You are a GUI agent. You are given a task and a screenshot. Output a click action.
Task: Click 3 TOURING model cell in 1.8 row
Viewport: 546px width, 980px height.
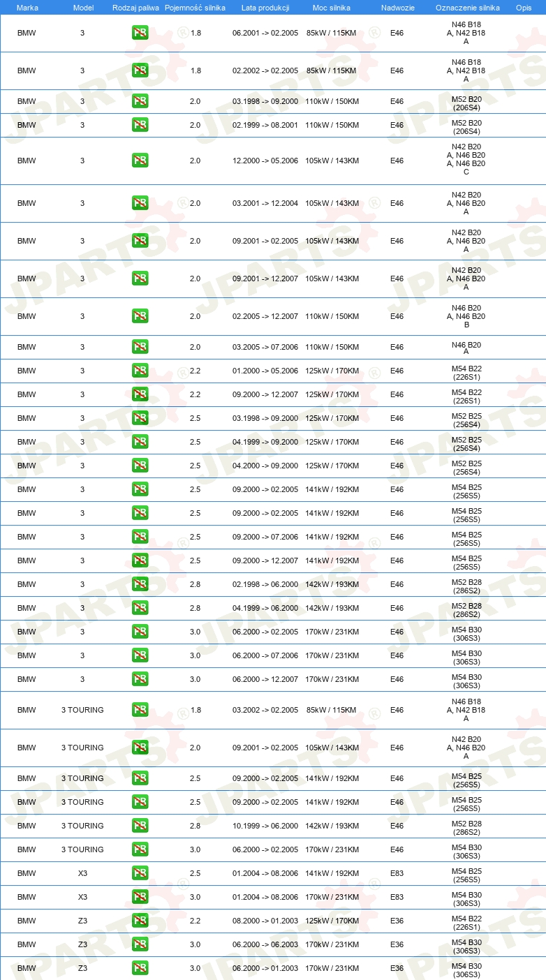pyautogui.click(x=82, y=710)
